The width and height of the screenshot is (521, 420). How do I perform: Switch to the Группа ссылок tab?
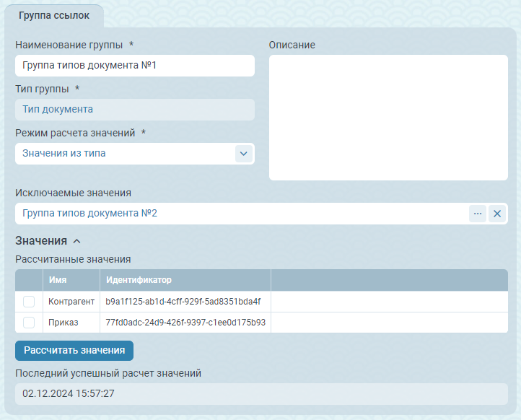click(x=54, y=16)
